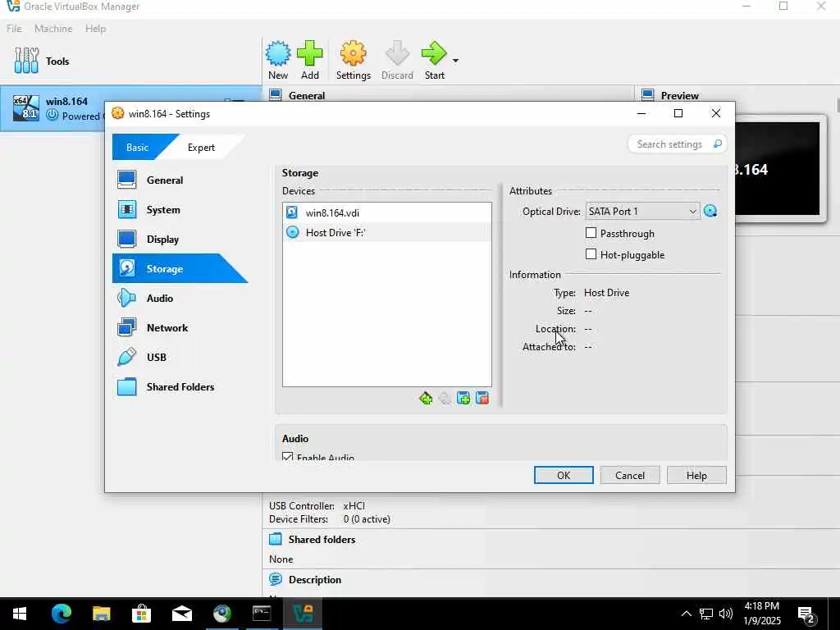Click the VirtualBox taskbar icon
Viewport: 840px width, 630px height.
coord(303,614)
